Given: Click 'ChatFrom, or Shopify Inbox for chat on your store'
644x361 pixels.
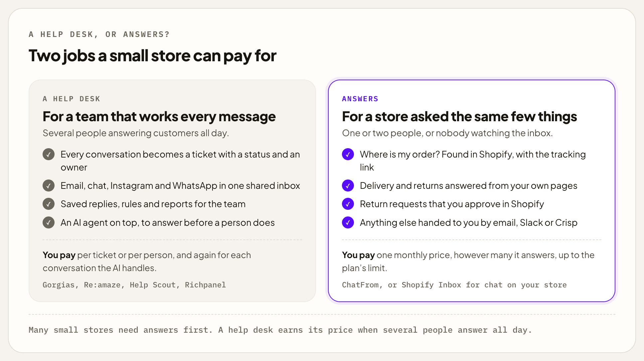Looking at the screenshot, I should pyautogui.click(x=454, y=285).
